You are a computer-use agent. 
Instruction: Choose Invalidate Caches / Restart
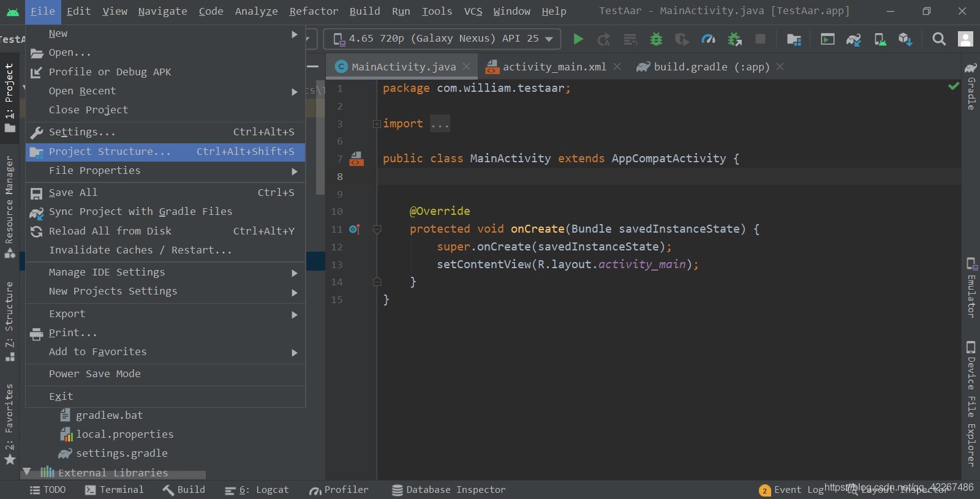[165, 250]
